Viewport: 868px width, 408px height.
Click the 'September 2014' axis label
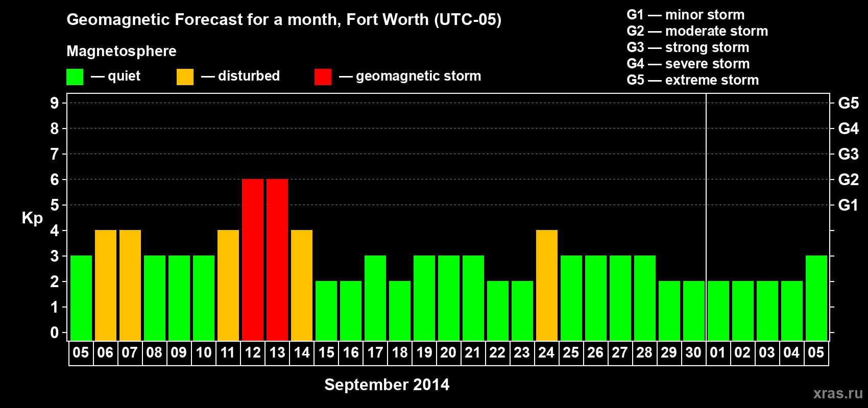click(x=387, y=385)
